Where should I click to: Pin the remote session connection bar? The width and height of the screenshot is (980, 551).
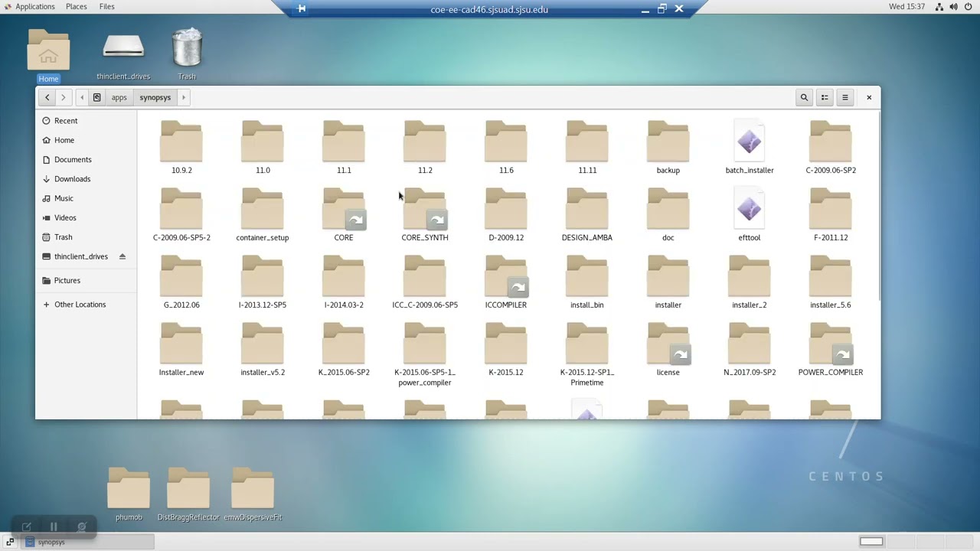[302, 9]
